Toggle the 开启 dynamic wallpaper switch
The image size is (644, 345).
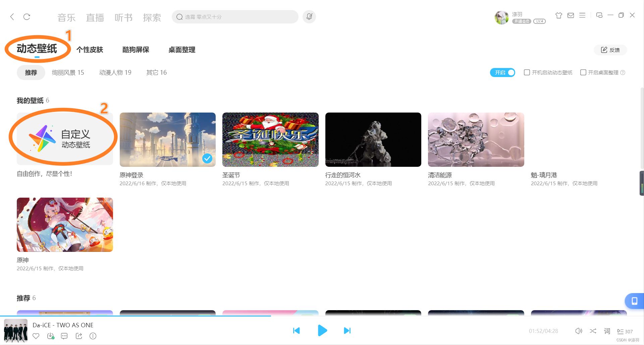pos(502,73)
